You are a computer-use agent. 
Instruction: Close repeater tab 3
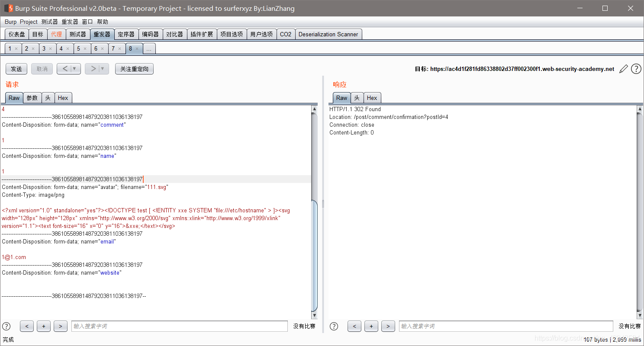pos(50,49)
